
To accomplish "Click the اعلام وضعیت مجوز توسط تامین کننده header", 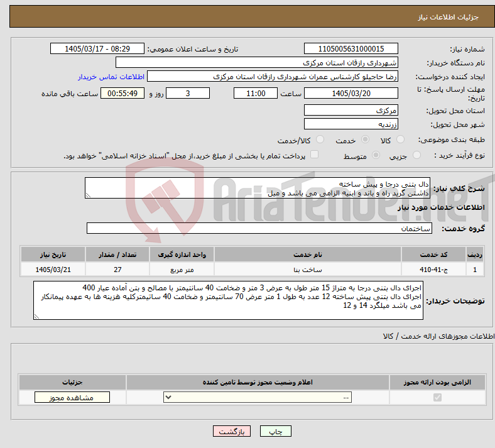I will [258, 382].
